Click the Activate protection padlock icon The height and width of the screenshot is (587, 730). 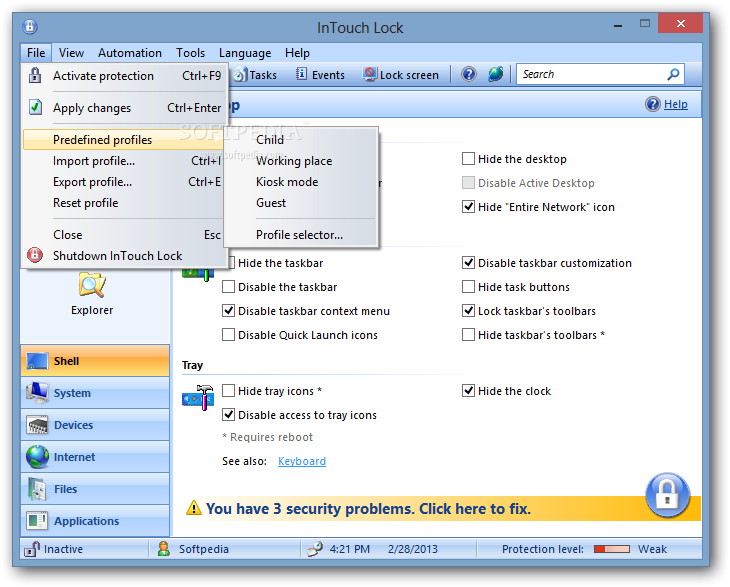point(35,75)
